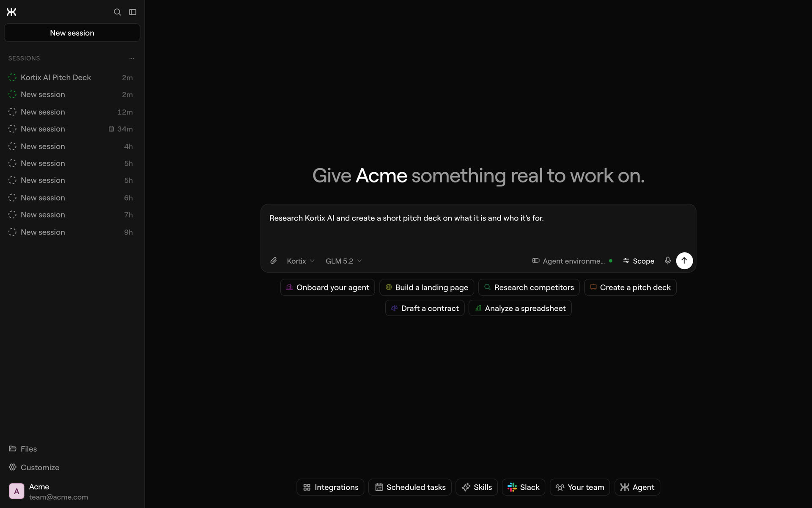Open the Agent environment selector
The height and width of the screenshot is (508, 812).
click(x=572, y=261)
